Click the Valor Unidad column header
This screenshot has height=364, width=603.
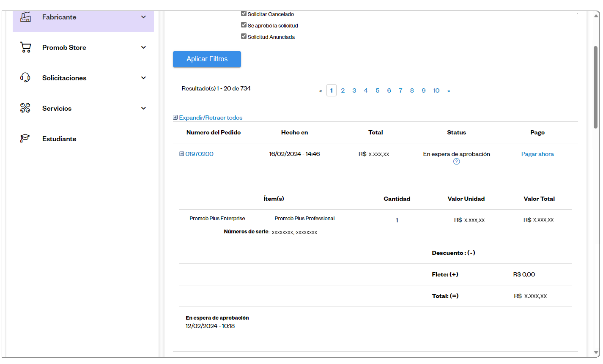pyautogui.click(x=466, y=199)
